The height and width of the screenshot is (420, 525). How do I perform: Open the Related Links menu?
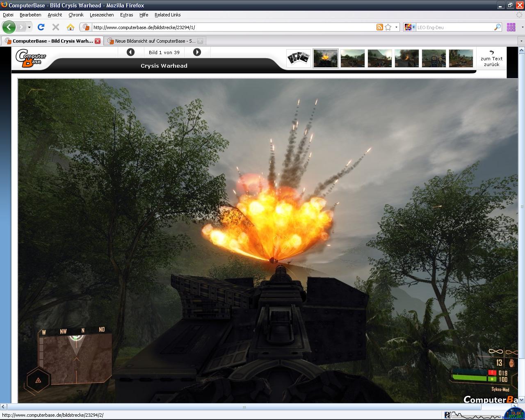[167, 15]
